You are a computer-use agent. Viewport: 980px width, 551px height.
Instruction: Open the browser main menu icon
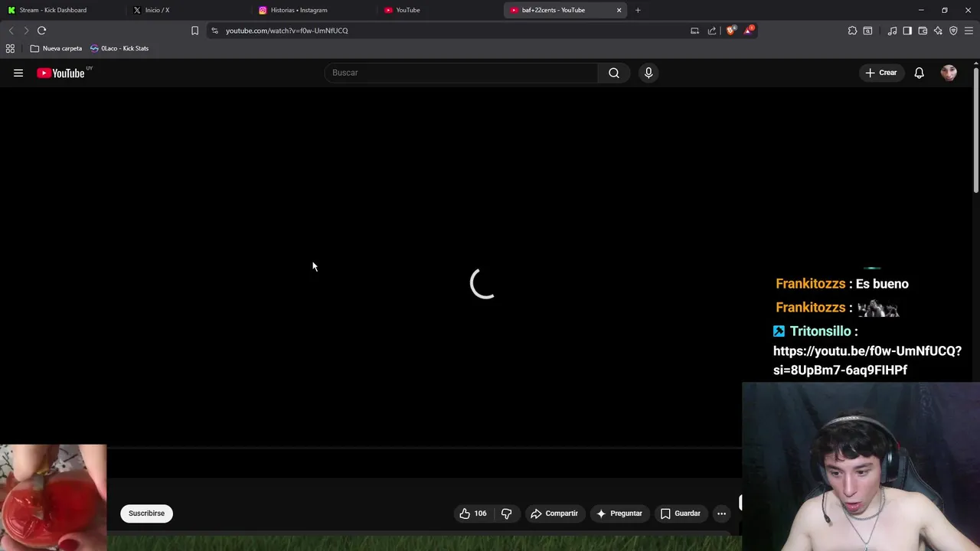[x=969, y=31]
